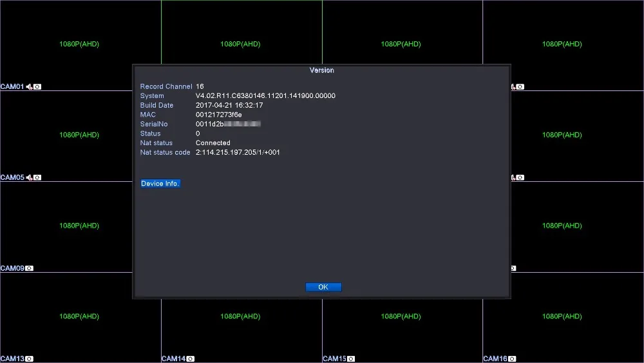This screenshot has width=644, height=363.
Task: Click the OK button in Version dialog
Action: [x=323, y=287]
